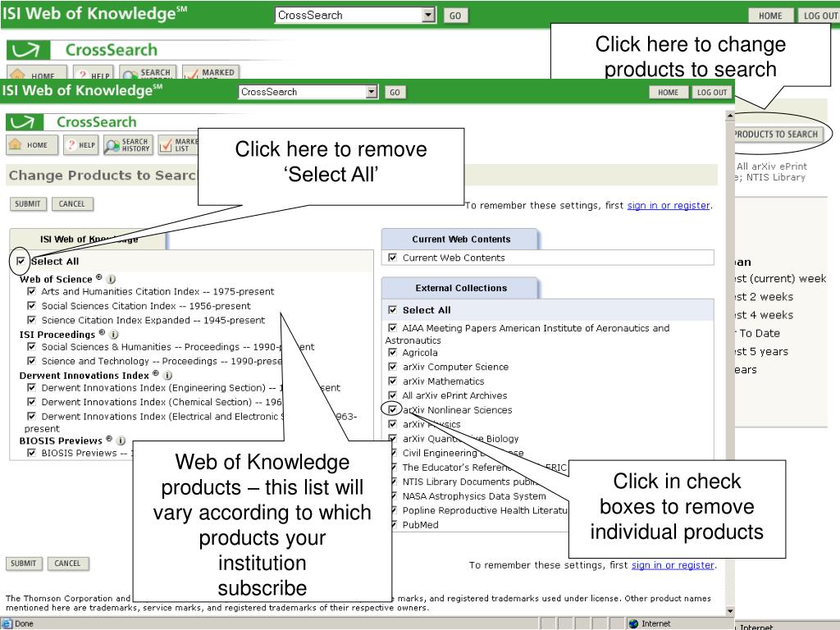
Task: Click 'Change Products to Search' heading text
Action: tap(103, 176)
